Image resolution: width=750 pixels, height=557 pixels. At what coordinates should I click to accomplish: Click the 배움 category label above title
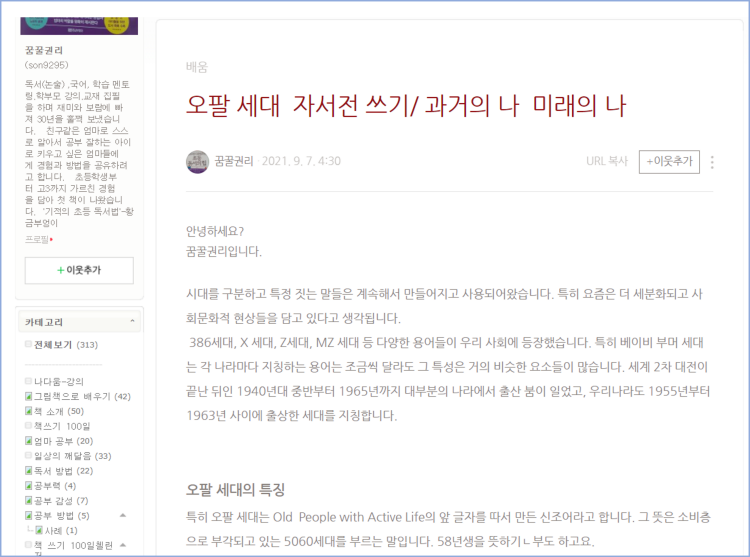[197, 67]
